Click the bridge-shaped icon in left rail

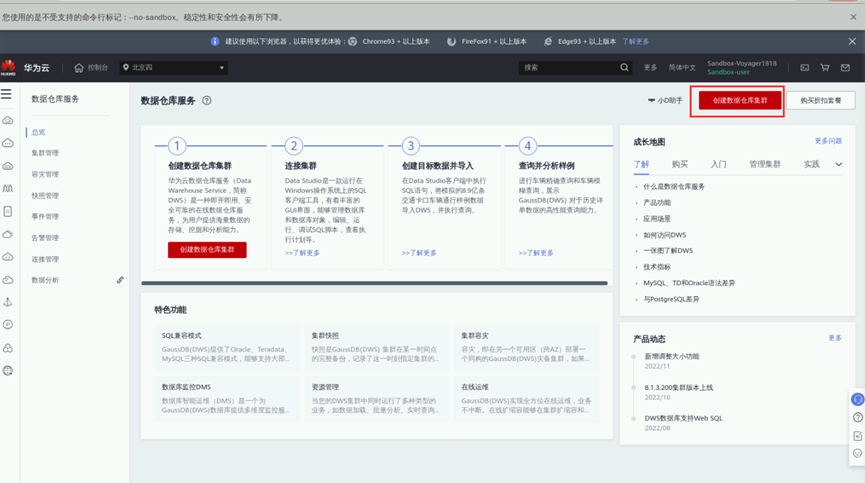8,189
